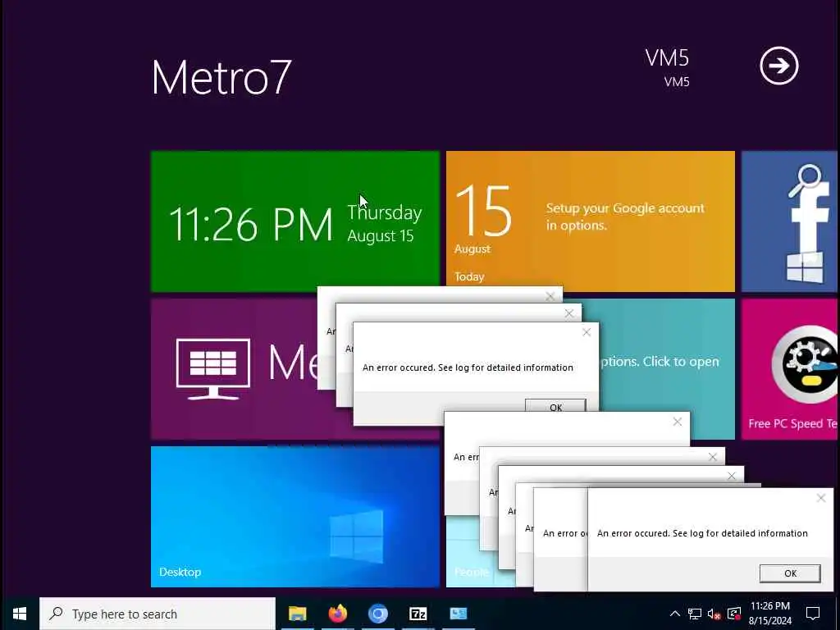This screenshot has height=630, width=840.
Task: Click the 'Type here to search' box
Action: pyautogui.click(x=157, y=614)
